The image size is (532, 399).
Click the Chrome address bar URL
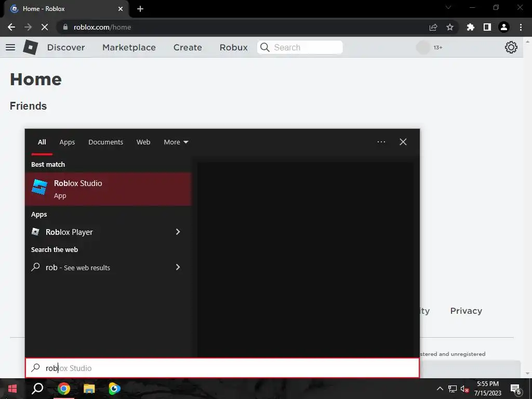[x=102, y=27]
